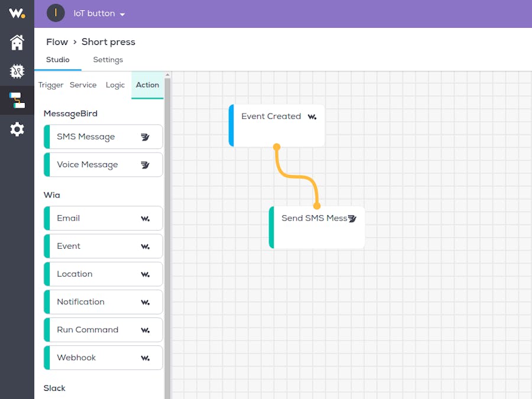
Task: Open the Home dashboard icon
Action: 17,43
